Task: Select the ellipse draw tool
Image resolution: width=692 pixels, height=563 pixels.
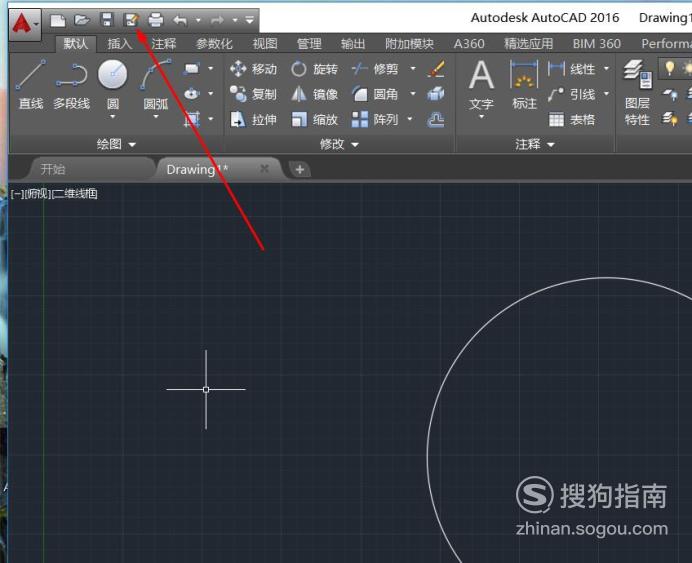Action: click(x=192, y=94)
